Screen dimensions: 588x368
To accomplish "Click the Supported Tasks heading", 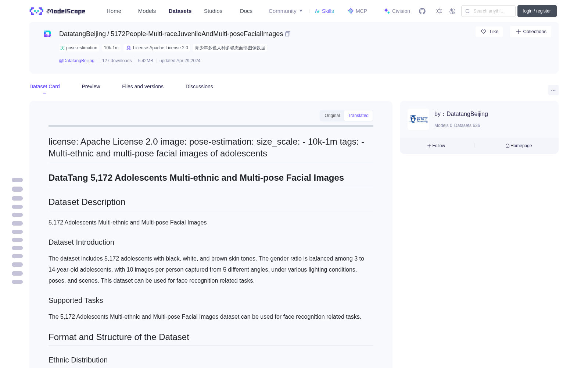I will point(76,300).
